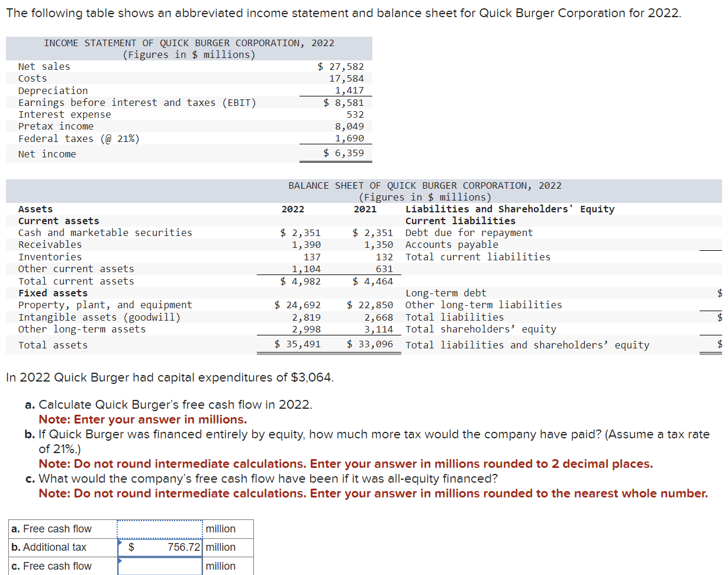Click the Total current liabilities blank cell
Viewport: 728px width, 575px height.
(x=718, y=257)
